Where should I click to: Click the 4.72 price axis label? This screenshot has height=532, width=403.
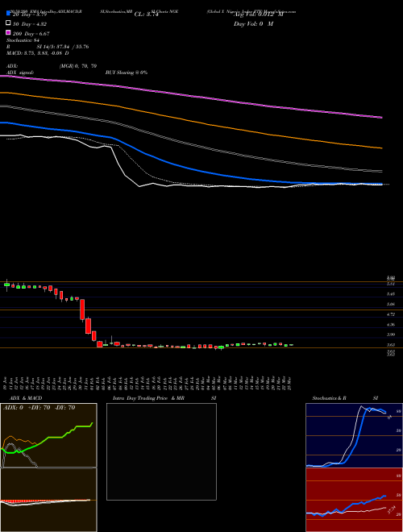[x=391, y=314]
